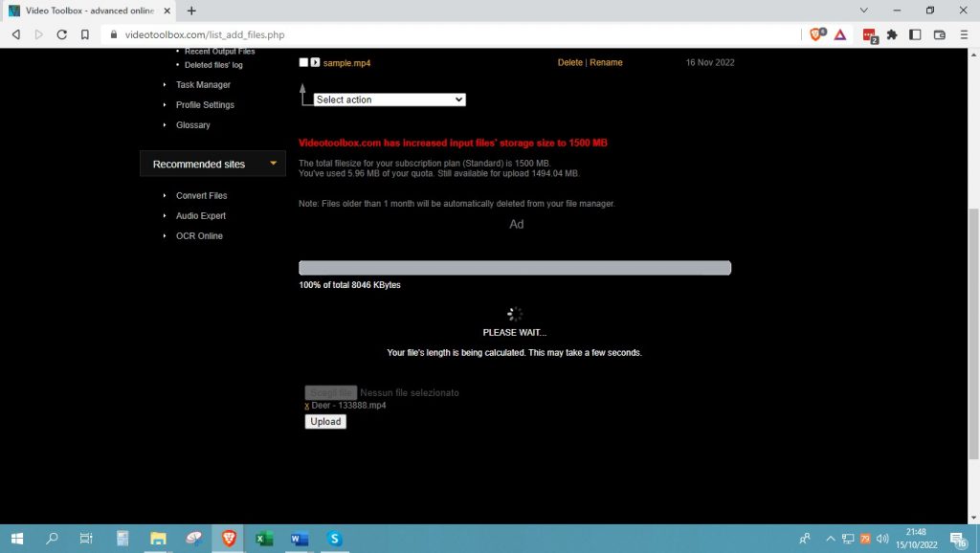
Task: Click the Upload button
Action: 324,421
